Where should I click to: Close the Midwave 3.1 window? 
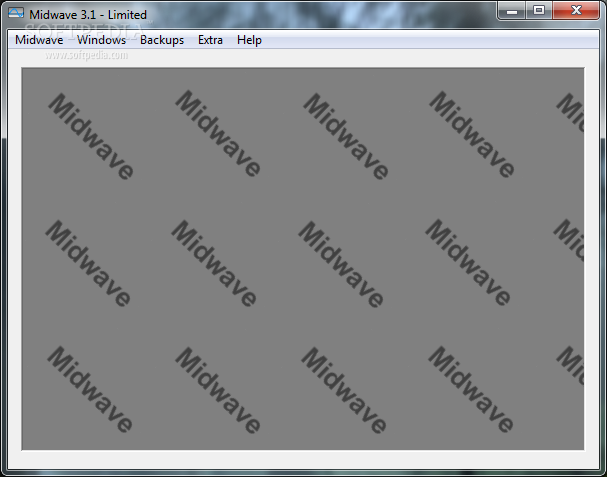pos(576,10)
